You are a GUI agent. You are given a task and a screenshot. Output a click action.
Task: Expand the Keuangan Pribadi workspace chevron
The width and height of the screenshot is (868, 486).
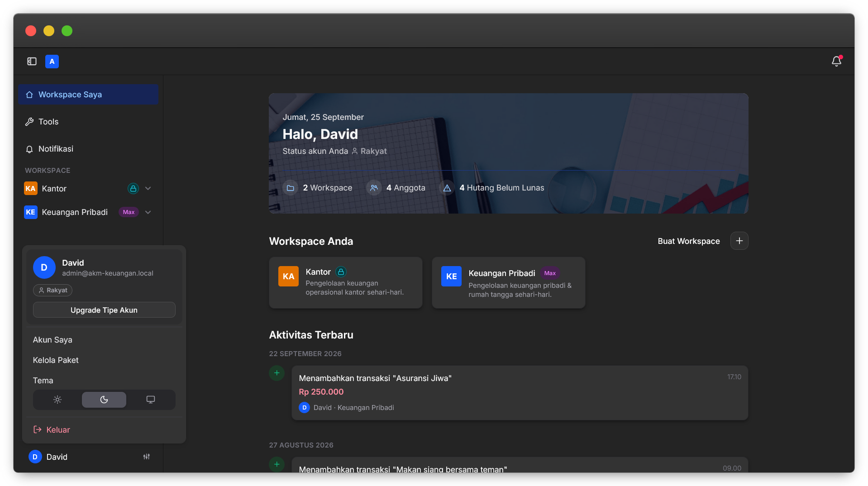148,212
